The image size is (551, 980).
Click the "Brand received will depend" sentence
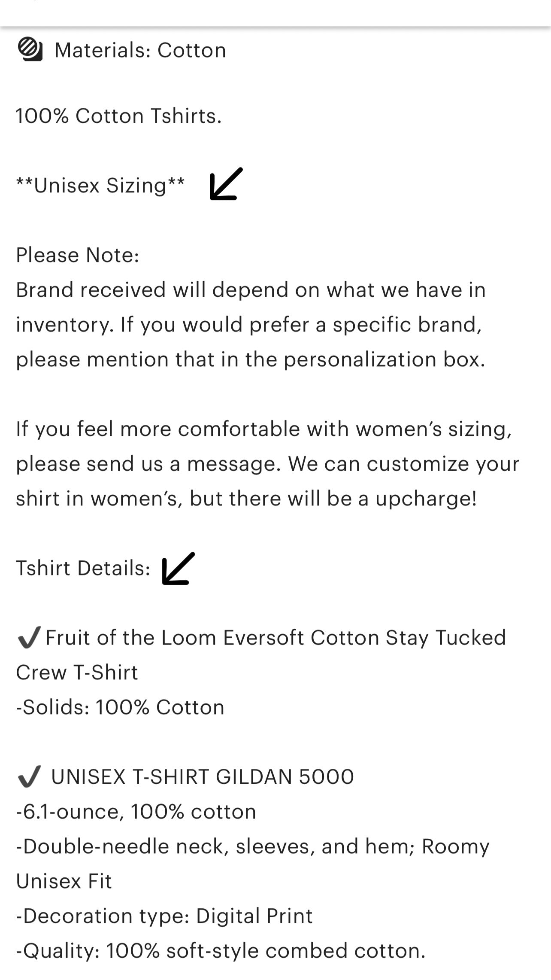click(x=251, y=290)
